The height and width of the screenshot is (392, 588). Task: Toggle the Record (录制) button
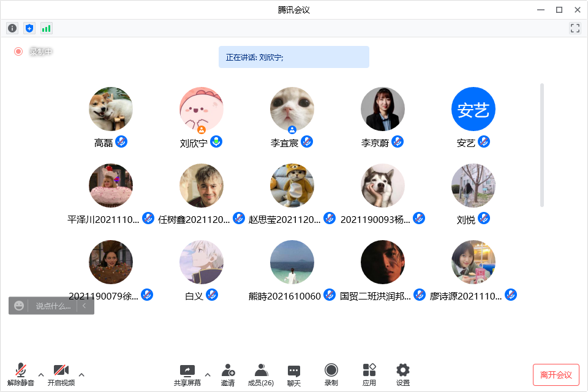point(331,374)
